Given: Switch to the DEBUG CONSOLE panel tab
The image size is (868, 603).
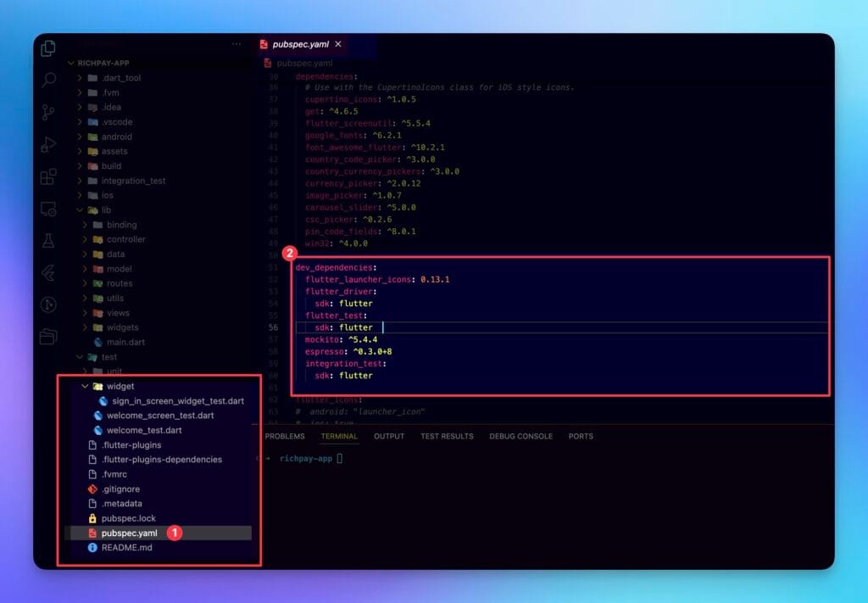Looking at the screenshot, I should point(521,436).
